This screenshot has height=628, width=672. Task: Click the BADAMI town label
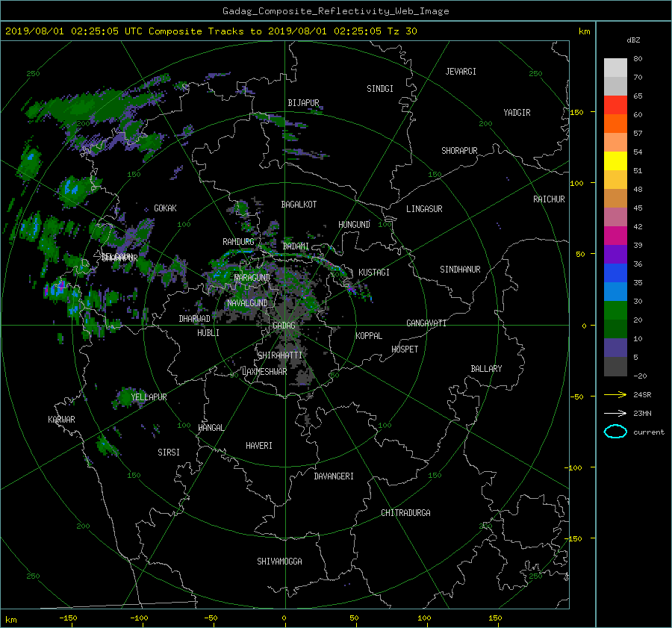[296, 246]
